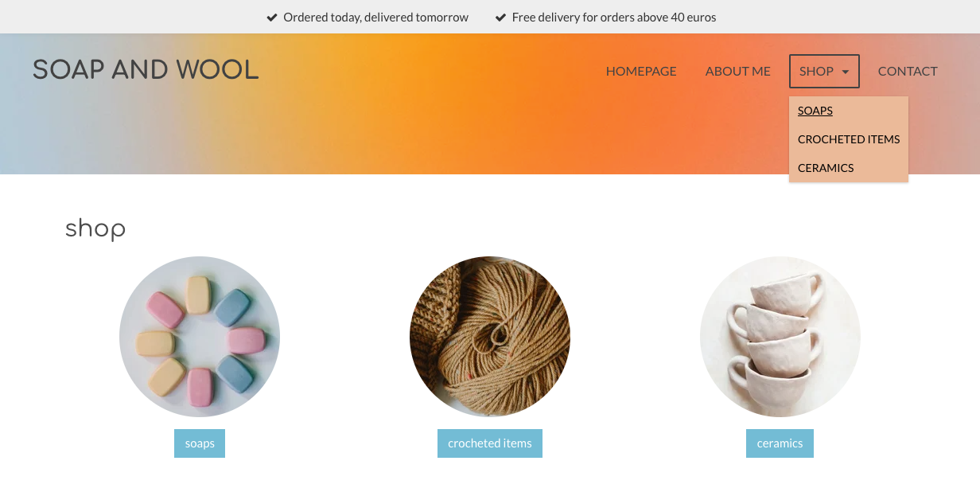Screen dimensions: 980x492
Task: Click the checkmark icon beside 'Ordered today'
Action: pyautogui.click(x=272, y=17)
